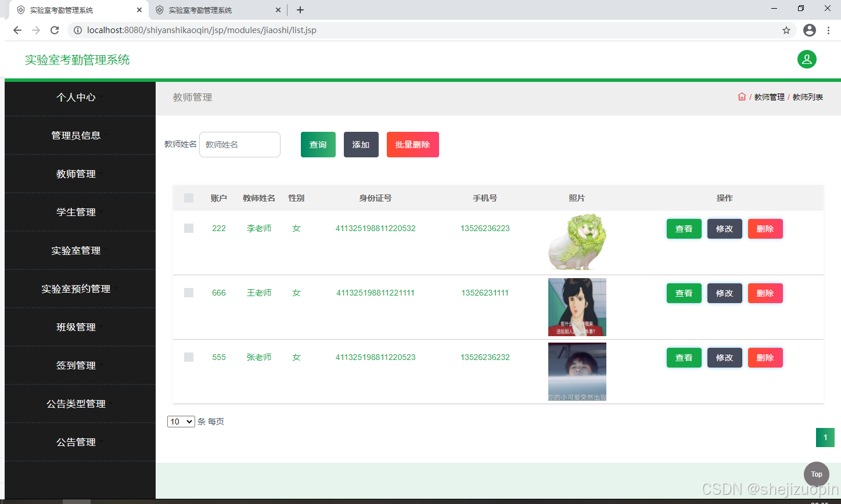Toggle the select-all checkbox in the table header

(x=188, y=197)
